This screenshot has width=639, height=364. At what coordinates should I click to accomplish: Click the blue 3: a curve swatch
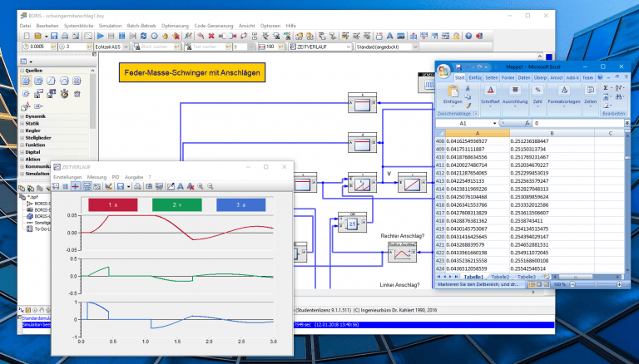[240, 204]
